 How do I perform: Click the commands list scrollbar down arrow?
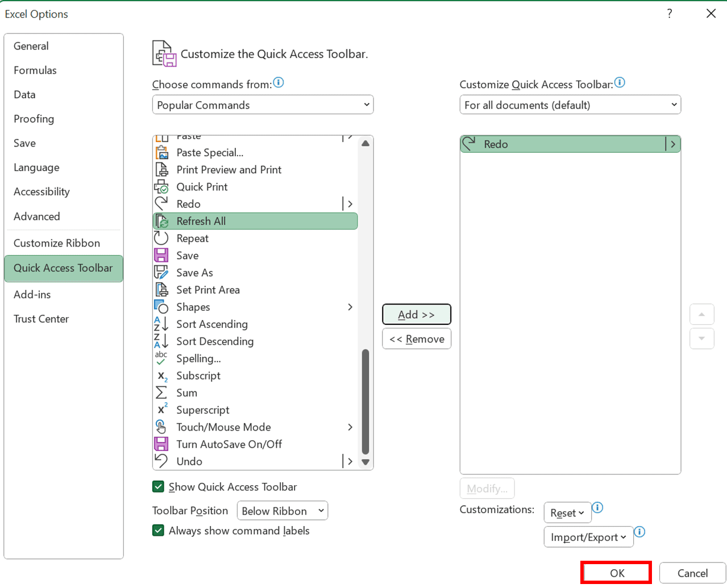(365, 462)
